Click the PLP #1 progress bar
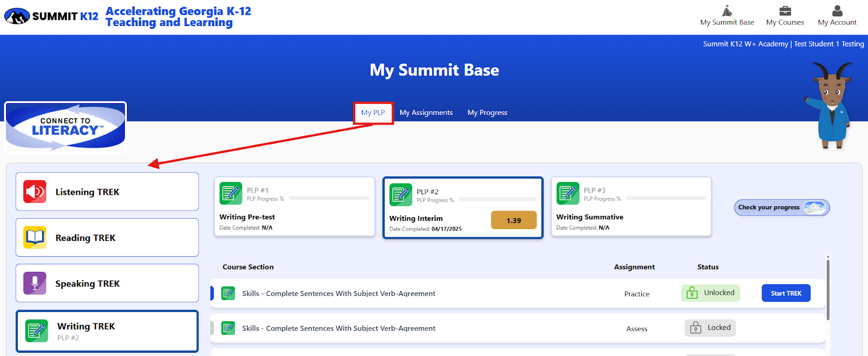 (x=329, y=198)
